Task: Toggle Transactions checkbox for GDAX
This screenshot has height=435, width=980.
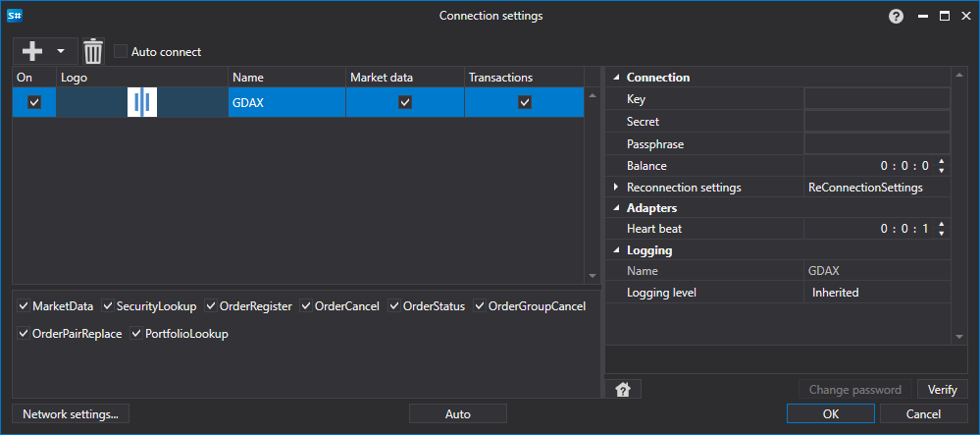Action: pyautogui.click(x=525, y=102)
